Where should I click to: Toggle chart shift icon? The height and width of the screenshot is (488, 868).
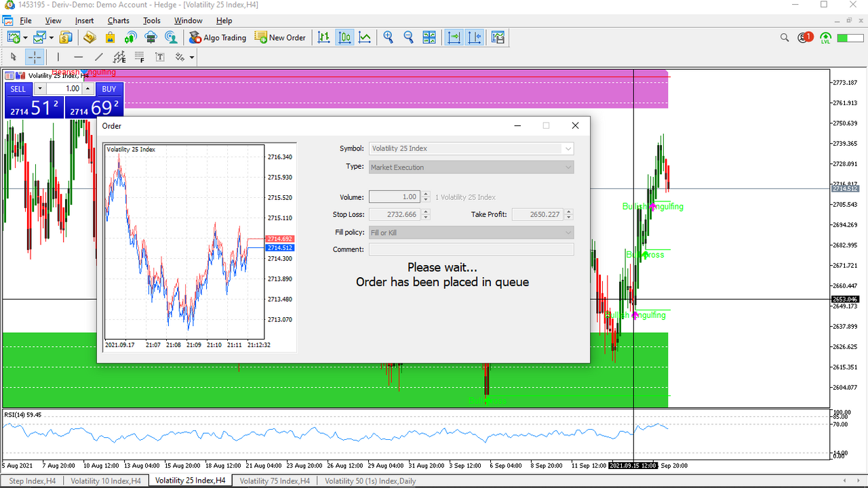[474, 37]
